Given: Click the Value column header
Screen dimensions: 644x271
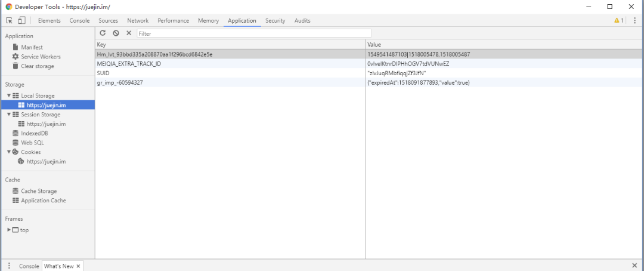Looking at the screenshot, I should coord(504,44).
